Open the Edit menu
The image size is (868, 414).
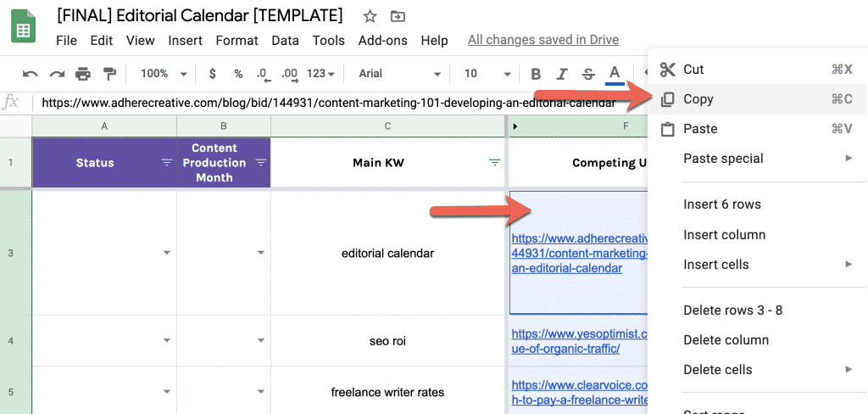[102, 41]
